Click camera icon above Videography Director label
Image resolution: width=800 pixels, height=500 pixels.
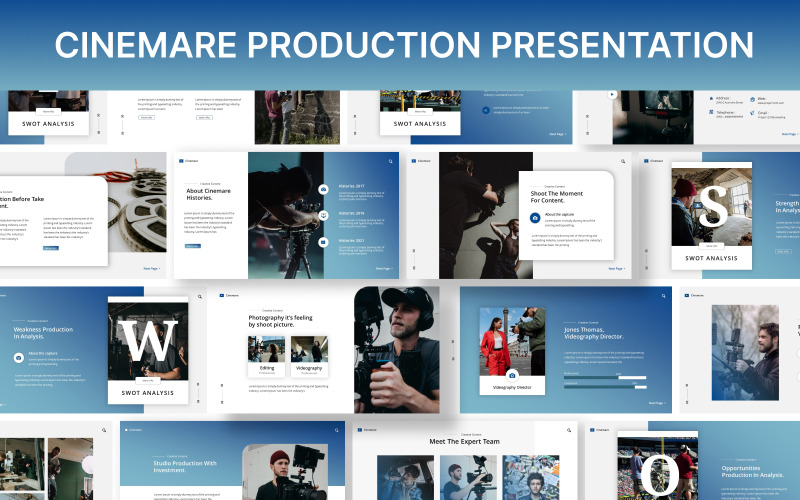click(x=512, y=375)
